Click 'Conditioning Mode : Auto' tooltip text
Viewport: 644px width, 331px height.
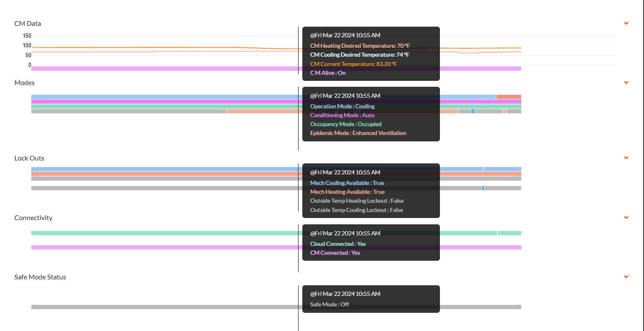[x=342, y=115]
